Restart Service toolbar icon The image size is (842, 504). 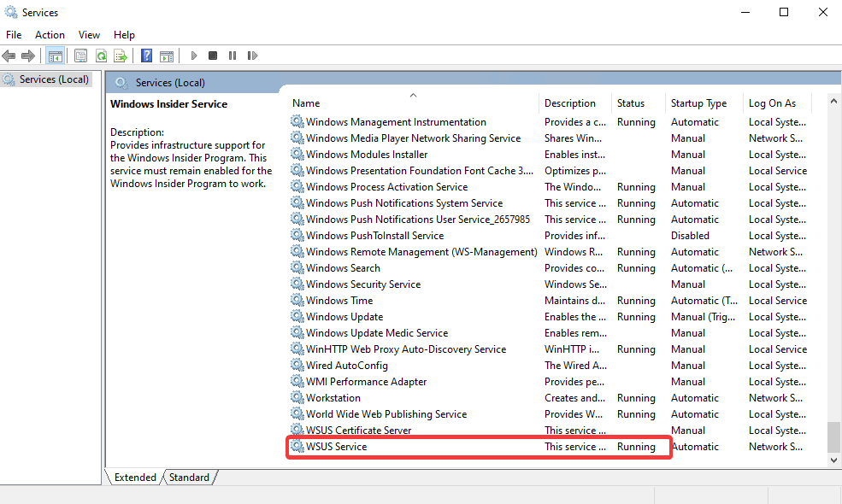tap(252, 56)
